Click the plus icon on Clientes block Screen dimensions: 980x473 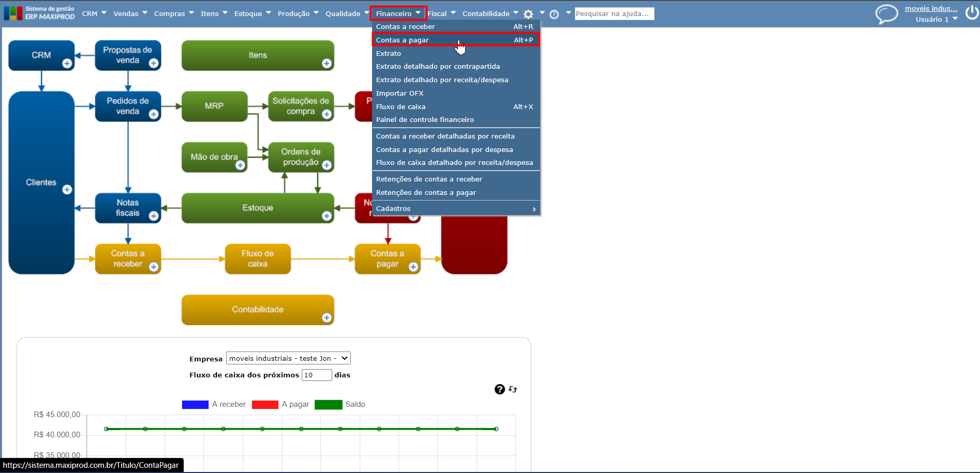click(x=67, y=190)
